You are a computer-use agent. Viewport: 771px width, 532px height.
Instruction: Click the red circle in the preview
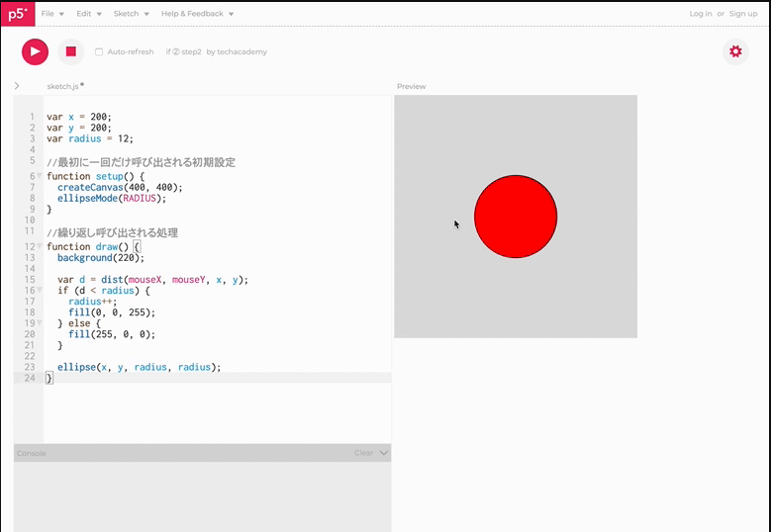pos(516,217)
